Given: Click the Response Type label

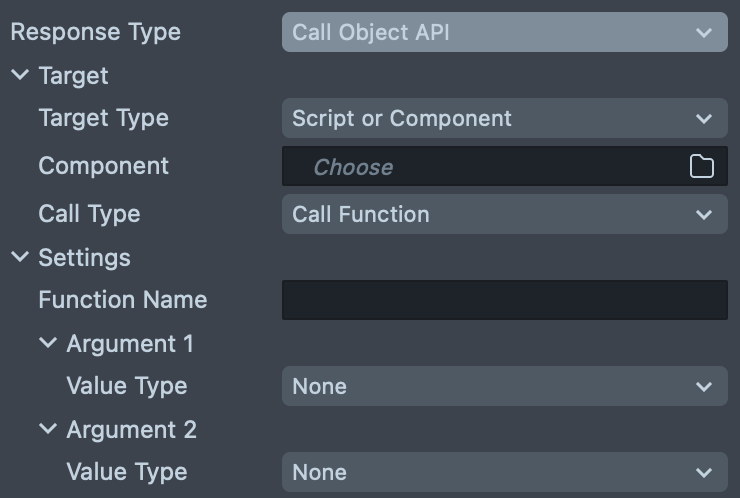Looking at the screenshot, I should click(95, 32).
